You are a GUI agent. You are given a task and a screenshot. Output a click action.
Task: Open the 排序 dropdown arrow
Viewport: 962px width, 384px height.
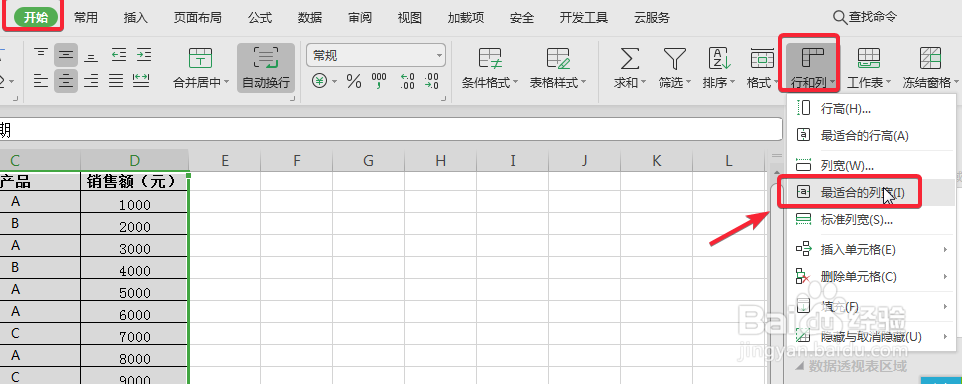click(x=733, y=83)
